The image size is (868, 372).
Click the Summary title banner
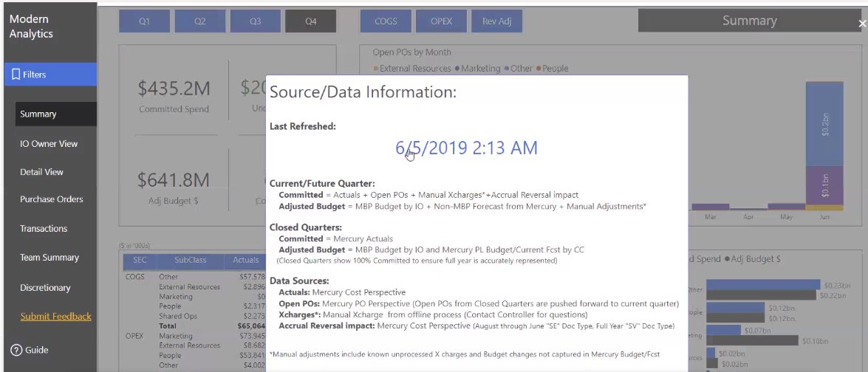tap(749, 21)
